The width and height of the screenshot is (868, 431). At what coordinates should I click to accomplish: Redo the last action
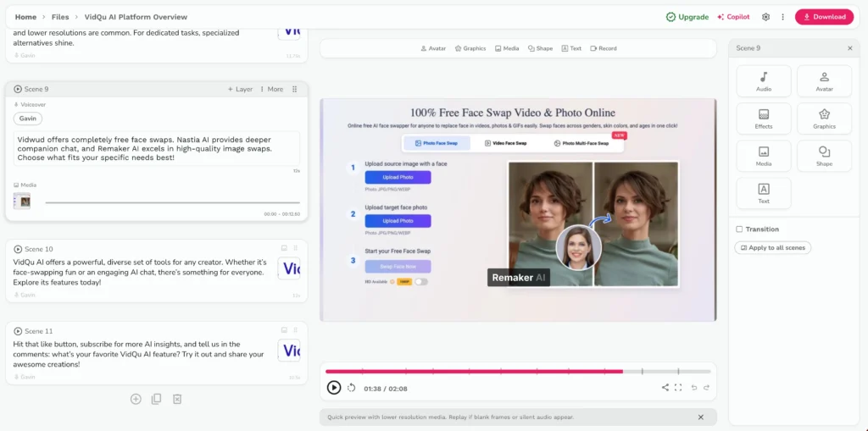pyautogui.click(x=706, y=388)
